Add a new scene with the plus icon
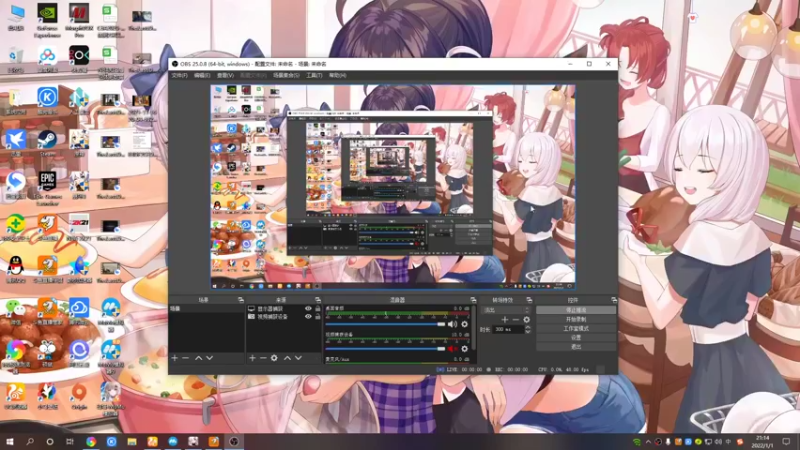Image resolution: width=800 pixels, height=450 pixels. [x=174, y=358]
